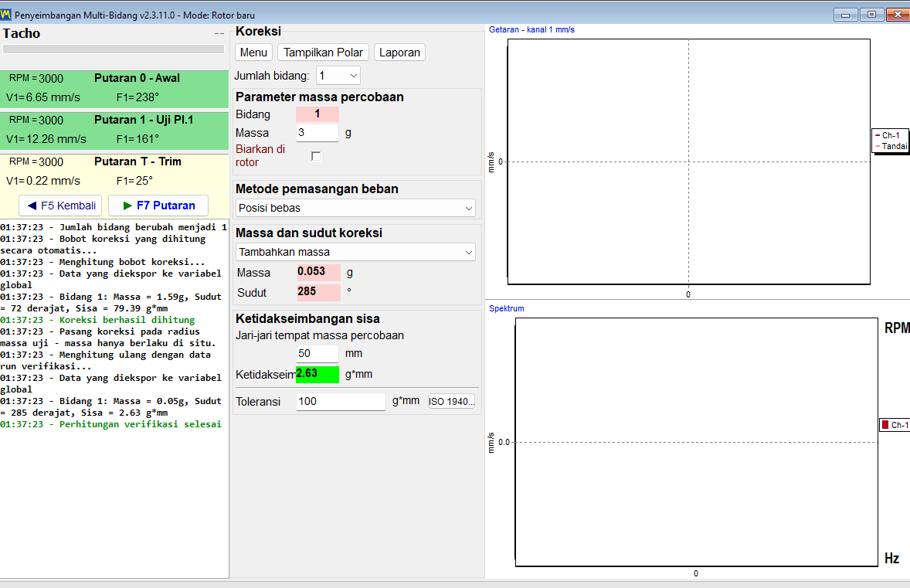Open the Laporan report
This screenshot has height=588, width=910.
[x=399, y=53]
